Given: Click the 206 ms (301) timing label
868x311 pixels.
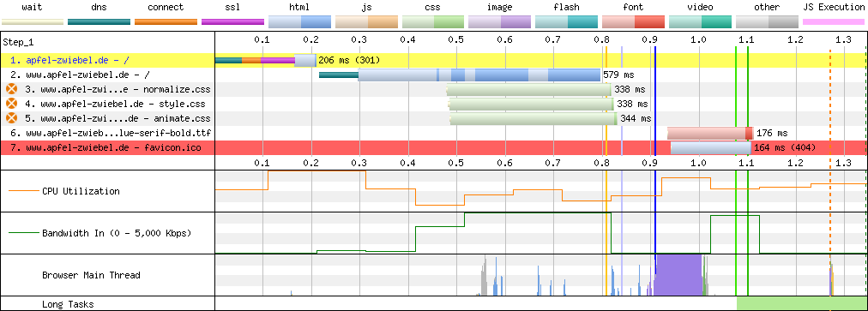Looking at the screenshot, I should [x=349, y=60].
